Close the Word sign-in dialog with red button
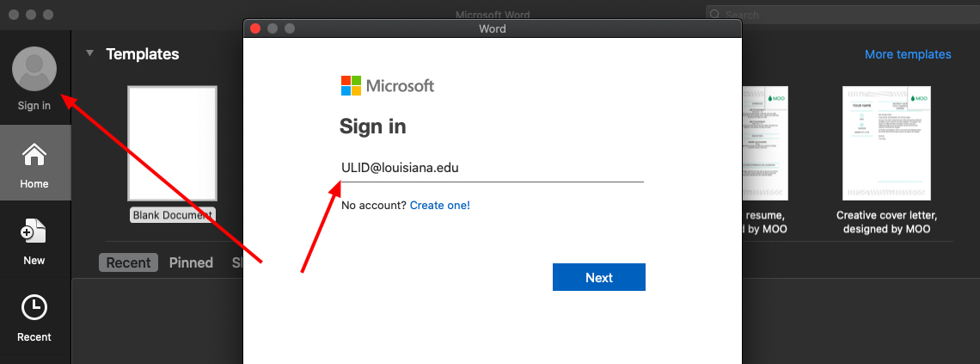Viewport: 980px width, 364px height. click(x=255, y=28)
